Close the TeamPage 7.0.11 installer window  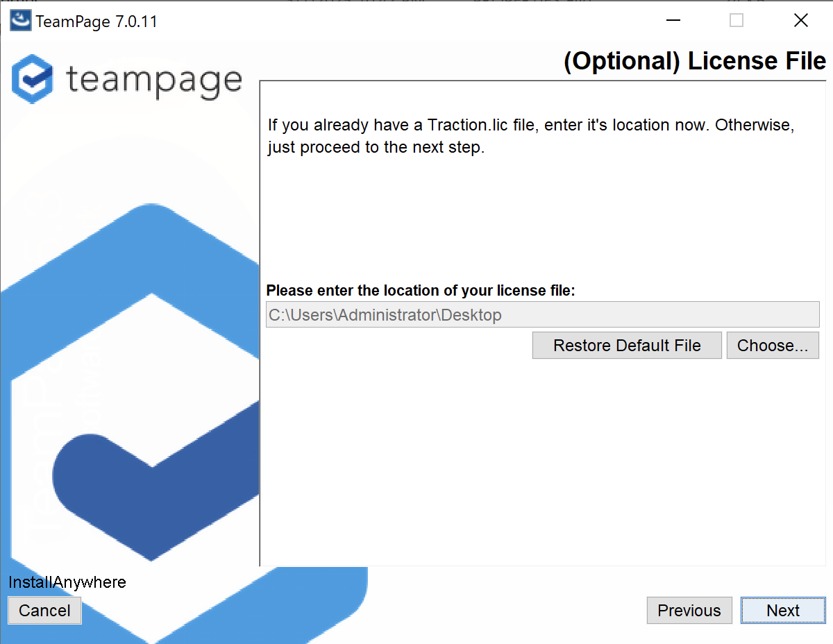[x=800, y=21]
